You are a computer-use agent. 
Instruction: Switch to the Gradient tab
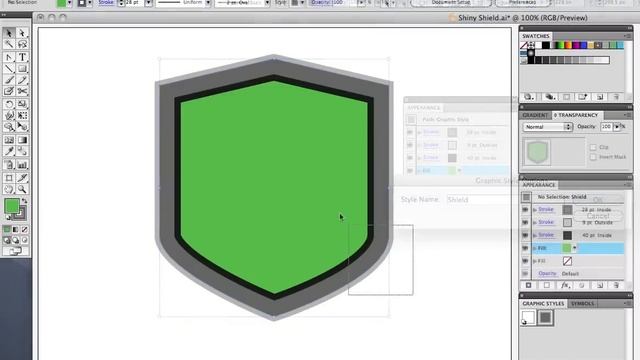pos(535,116)
